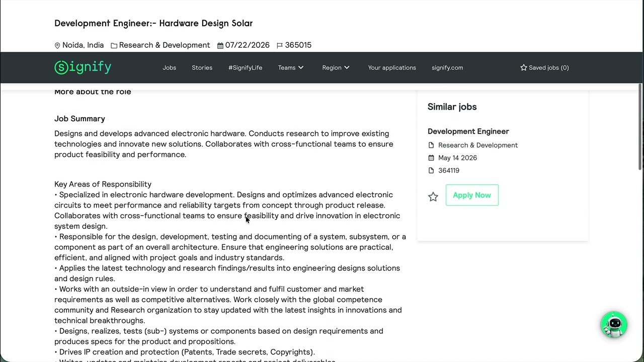The height and width of the screenshot is (362, 644).
Task: Click 'More about the role' heading
Action: 93,92
